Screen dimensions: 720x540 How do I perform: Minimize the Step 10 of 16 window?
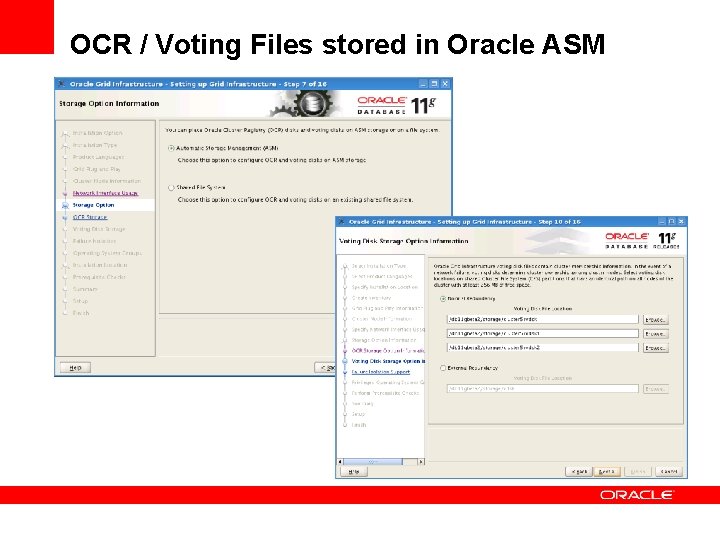point(662,222)
